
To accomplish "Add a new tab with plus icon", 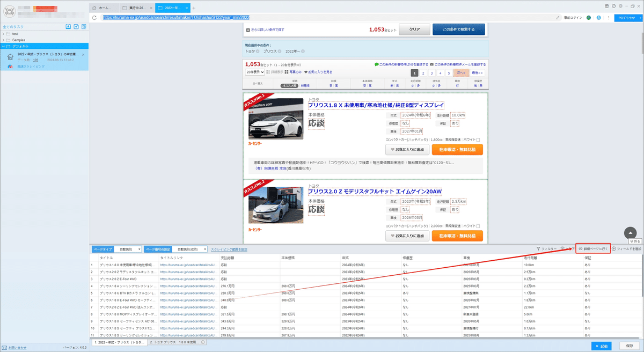I will pos(194,8).
